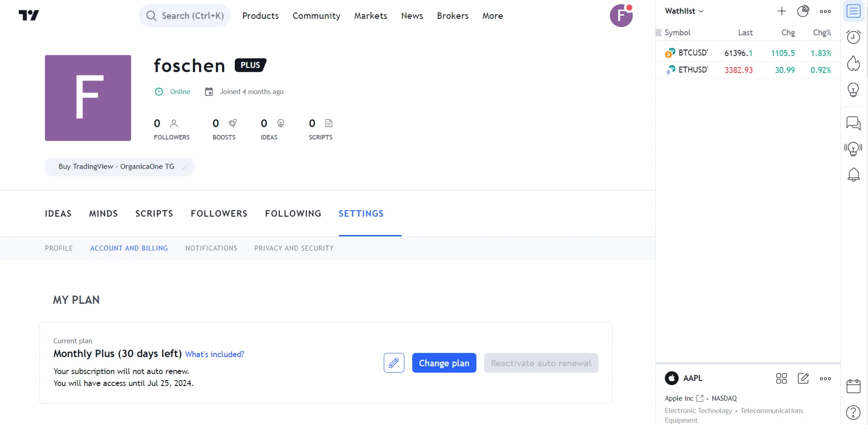The image size is (868, 425).
Task: Sort watchlist by Last column
Action: coord(745,33)
